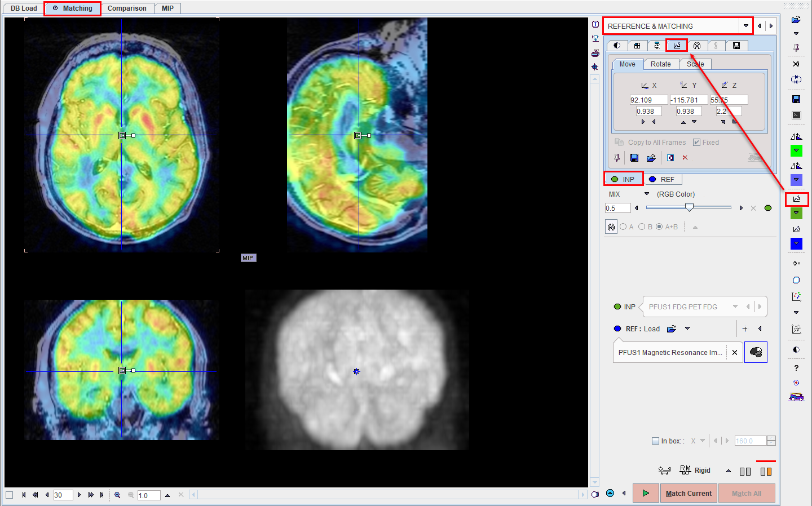The width and height of the screenshot is (812, 506).
Task: Click the swap images loop icon in sidebar
Action: (796, 79)
